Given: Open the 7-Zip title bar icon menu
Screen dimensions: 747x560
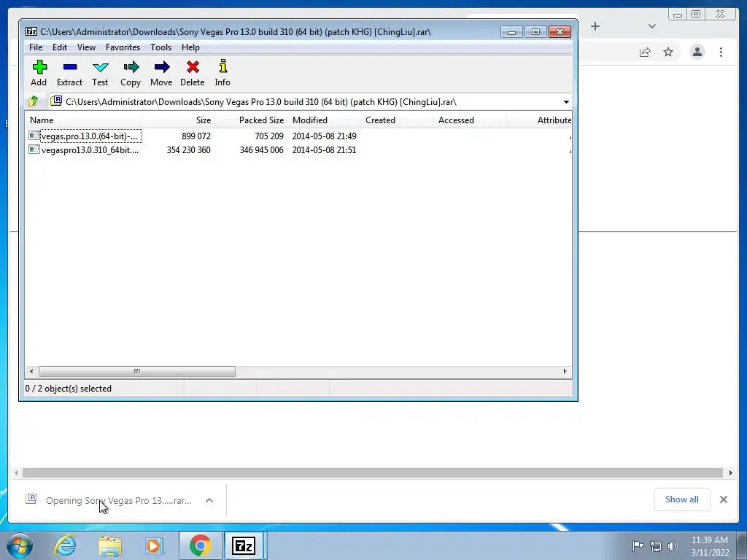Looking at the screenshot, I should [x=31, y=31].
